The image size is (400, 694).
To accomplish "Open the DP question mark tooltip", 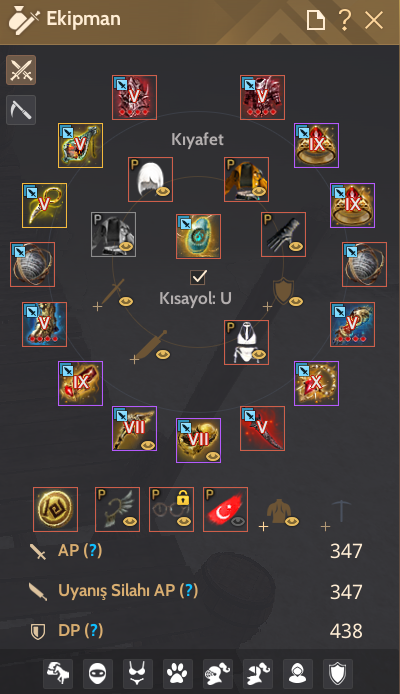I will click(x=93, y=630).
